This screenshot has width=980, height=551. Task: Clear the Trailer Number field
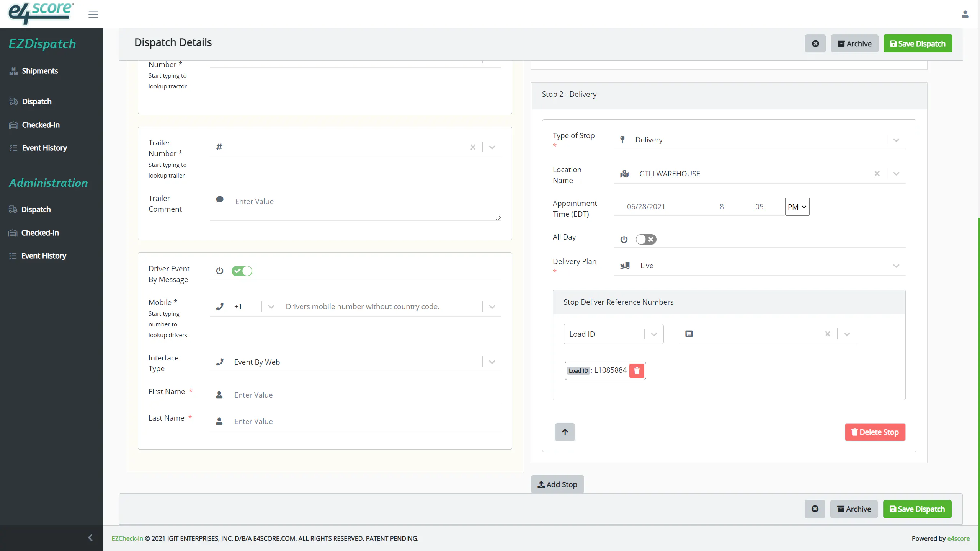pyautogui.click(x=473, y=147)
